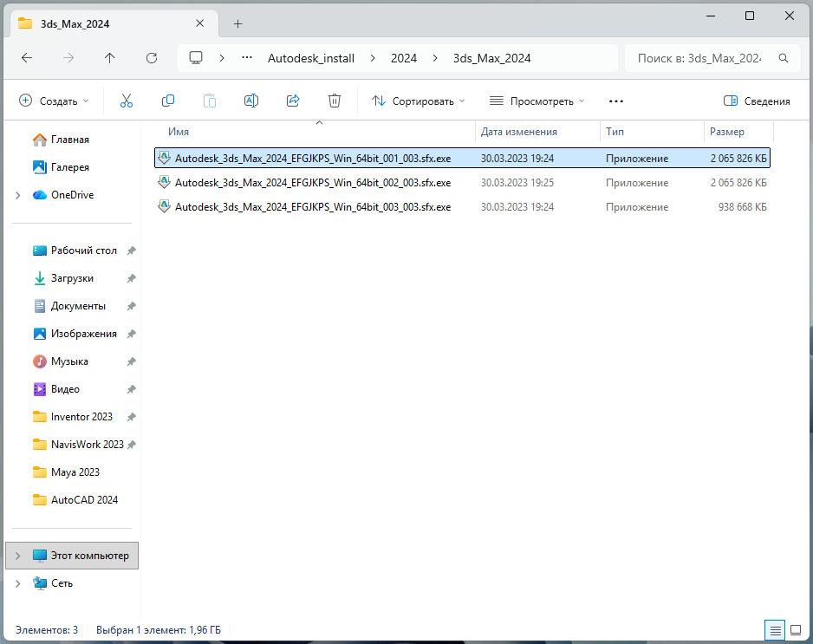Refresh the current folder view

click(152, 58)
